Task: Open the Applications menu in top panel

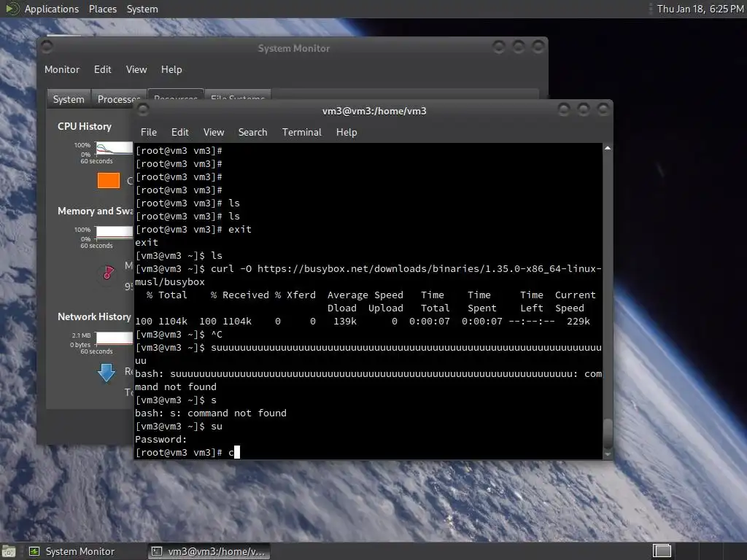Action: [52, 9]
